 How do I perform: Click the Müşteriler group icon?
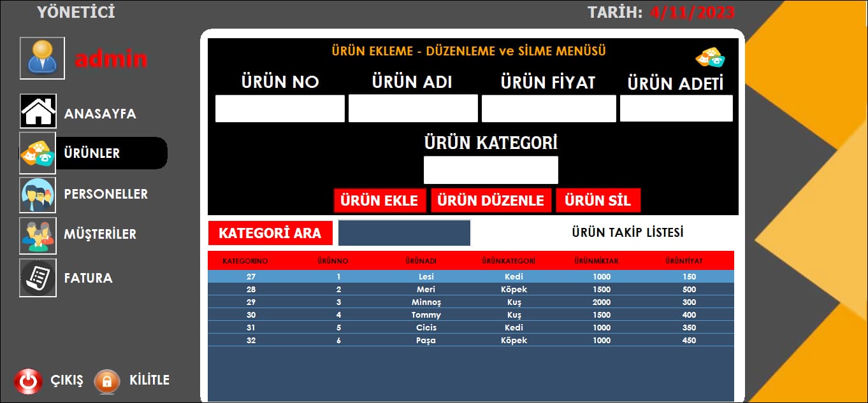[x=38, y=236]
